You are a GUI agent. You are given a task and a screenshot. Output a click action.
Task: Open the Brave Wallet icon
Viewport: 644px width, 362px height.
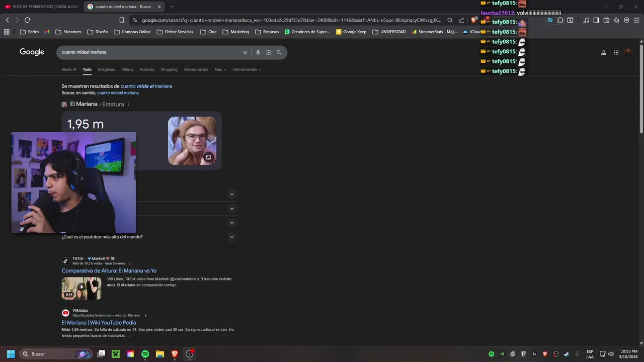[x=606, y=20]
